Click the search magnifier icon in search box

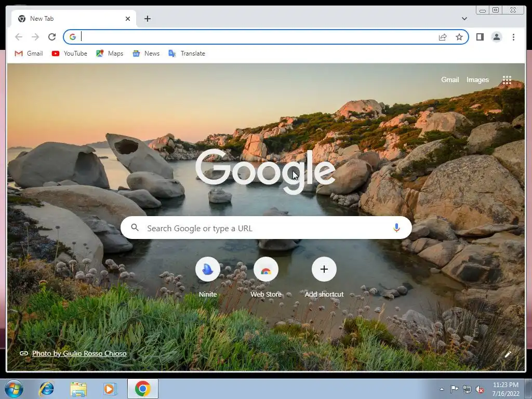coord(135,228)
